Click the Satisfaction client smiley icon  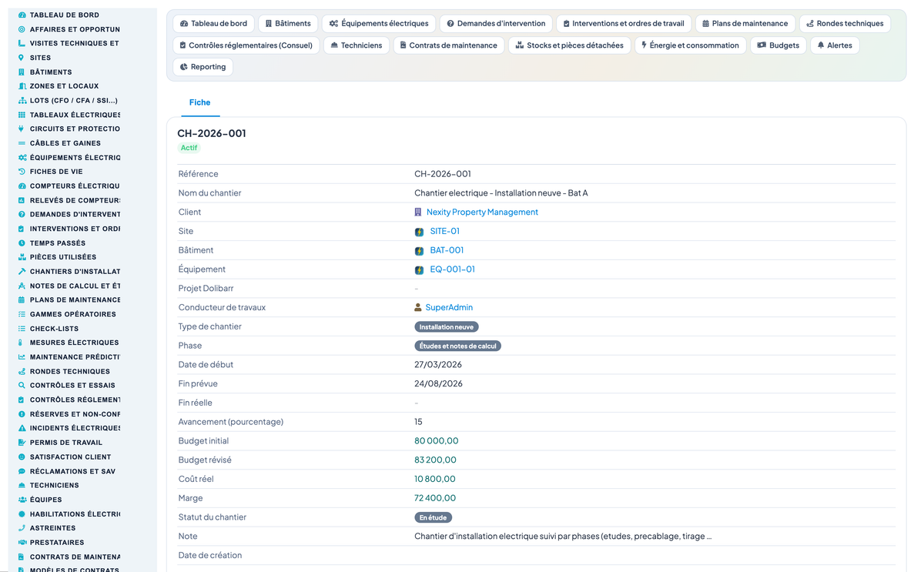22,457
